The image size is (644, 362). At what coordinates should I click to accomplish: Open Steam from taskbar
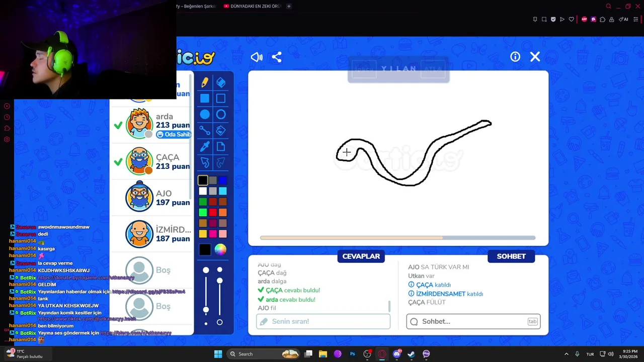[x=412, y=354]
